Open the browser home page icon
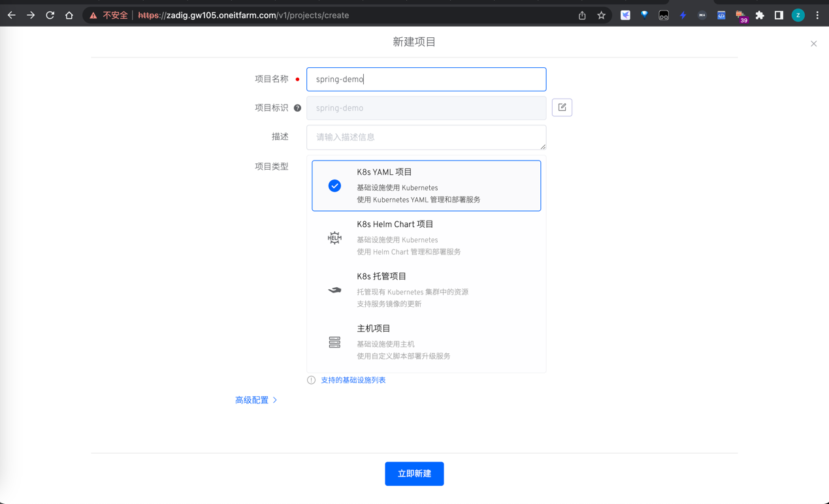 pyautogui.click(x=69, y=15)
